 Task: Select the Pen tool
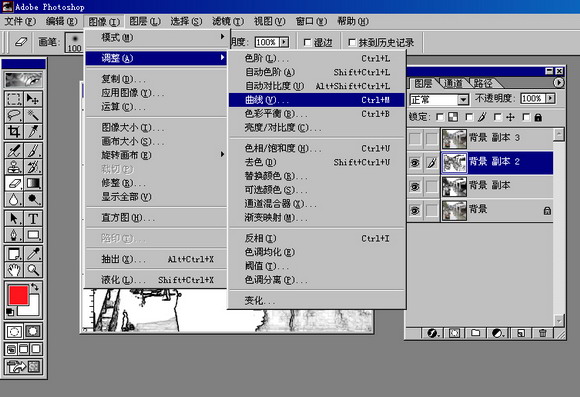[14, 234]
